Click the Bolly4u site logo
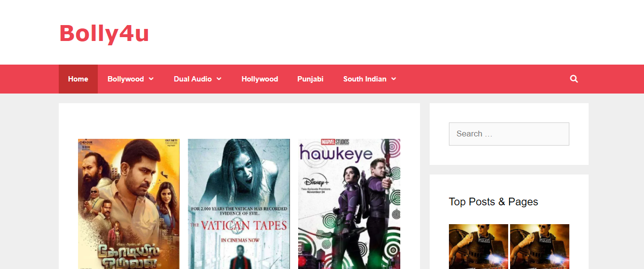The height and width of the screenshot is (269, 644). click(104, 33)
